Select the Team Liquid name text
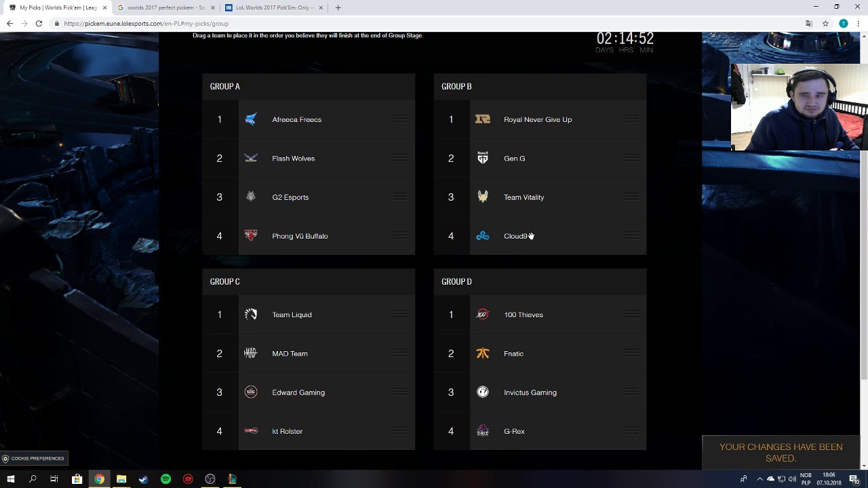The image size is (868, 488). pyautogui.click(x=292, y=314)
